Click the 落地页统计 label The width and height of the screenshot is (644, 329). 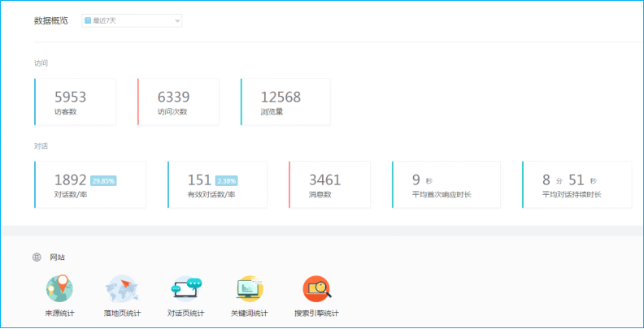pos(123,314)
